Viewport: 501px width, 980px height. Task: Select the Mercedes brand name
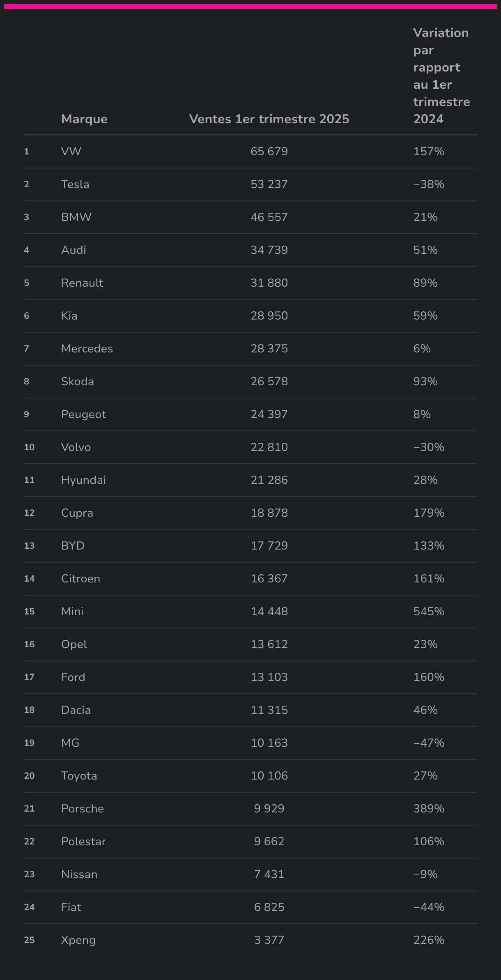pos(87,349)
